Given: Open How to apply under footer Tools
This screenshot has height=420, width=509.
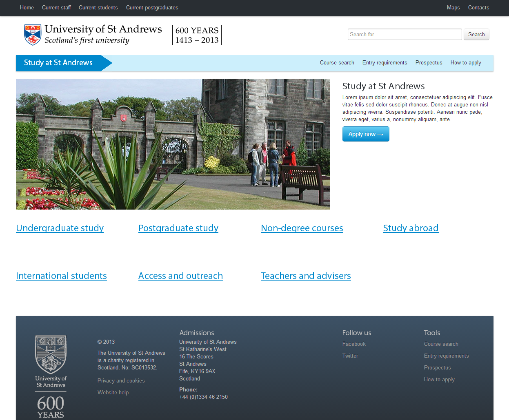Looking at the screenshot, I should click(x=439, y=380).
